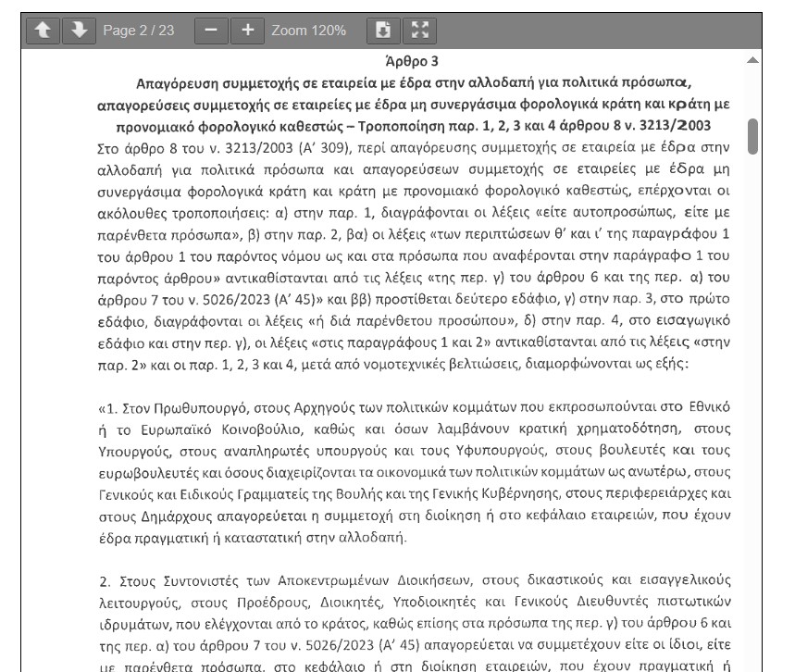Go to previous page with up arrow

42,31
